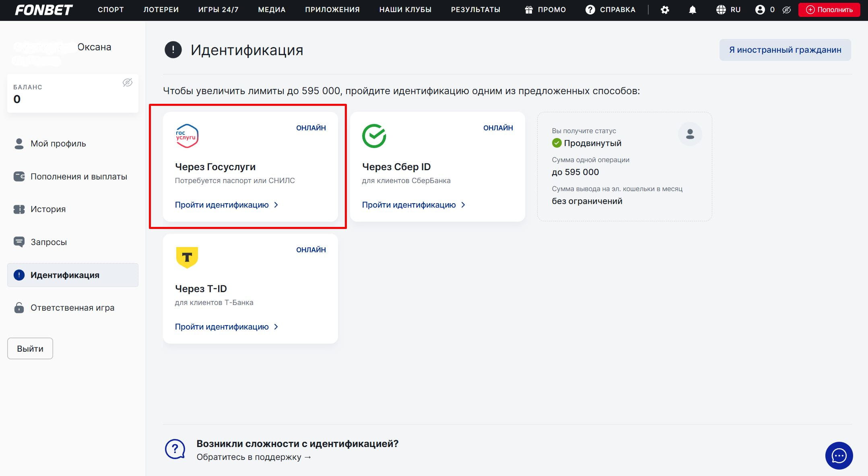Click the FONBET logo

[x=44, y=10]
